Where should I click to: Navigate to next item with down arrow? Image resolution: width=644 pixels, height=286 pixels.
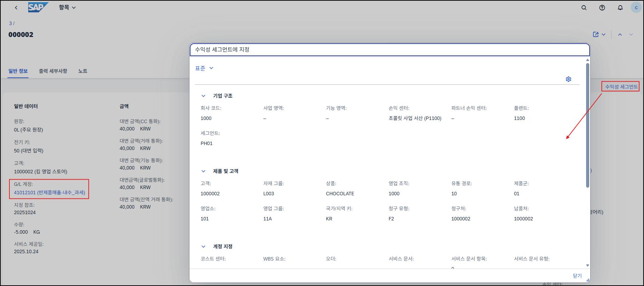tap(631, 35)
